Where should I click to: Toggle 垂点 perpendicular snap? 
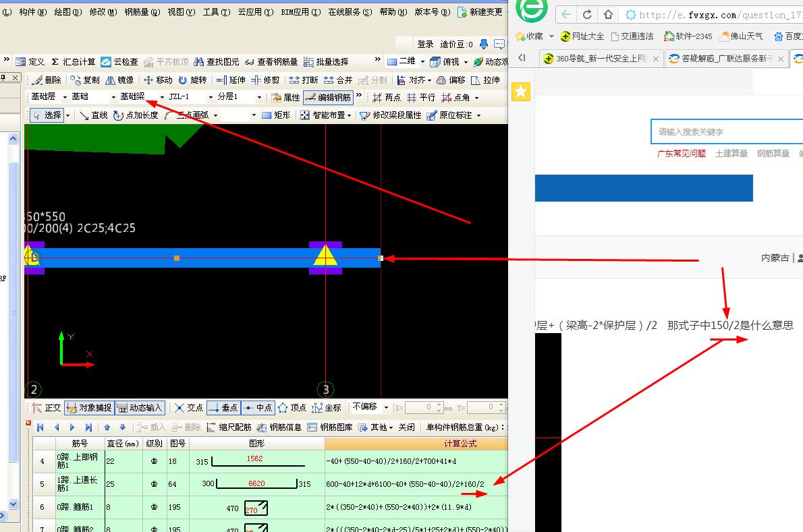coord(223,408)
